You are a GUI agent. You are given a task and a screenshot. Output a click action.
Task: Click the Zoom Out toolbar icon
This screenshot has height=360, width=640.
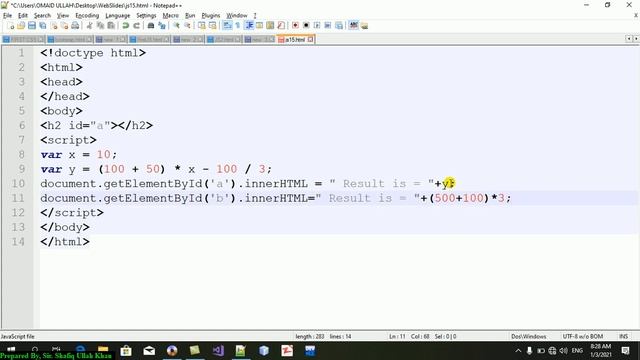187,26
